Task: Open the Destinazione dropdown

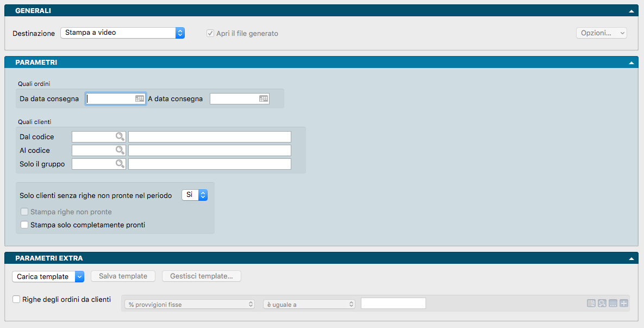Action: (122, 33)
